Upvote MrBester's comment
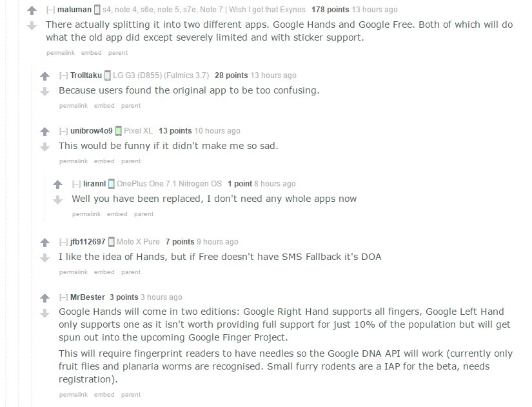Viewport: 532px width, 407px height. tap(44, 298)
